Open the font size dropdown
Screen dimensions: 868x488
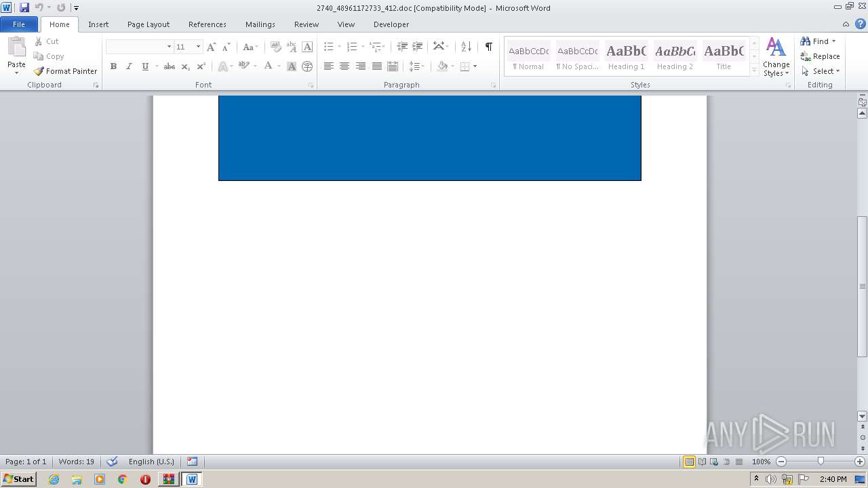[x=198, y=47]
